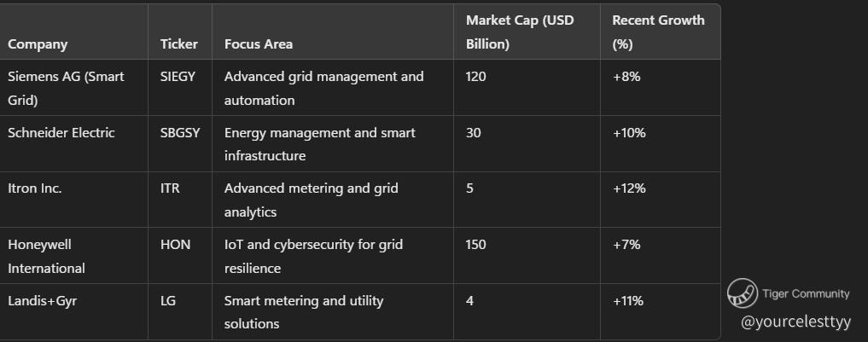Click the Recent Growth (%) header
The height and width of the screenshot is (342, 868).
coord(658,32)
